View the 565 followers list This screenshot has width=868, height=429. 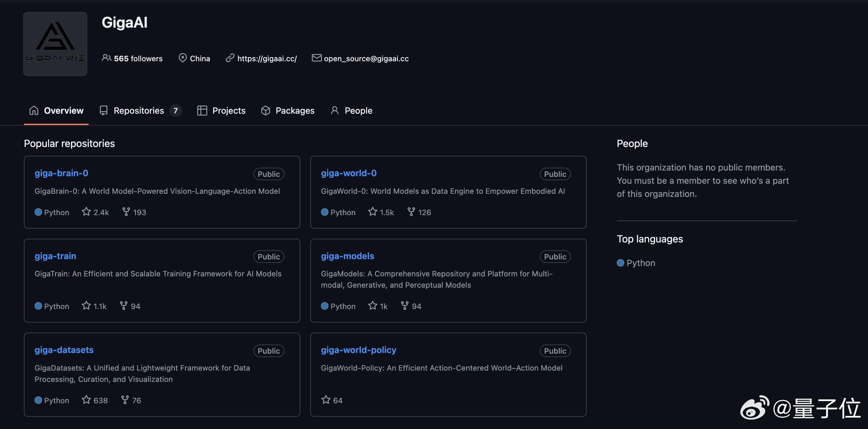(x=138, y=59)
